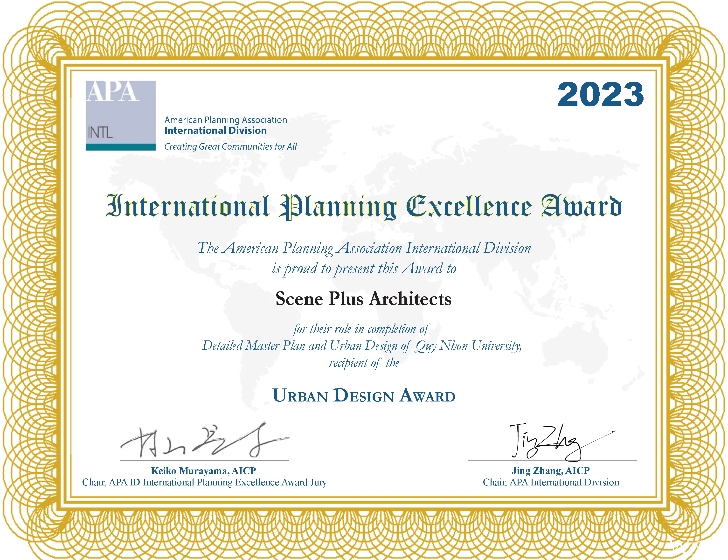Click 'for their role in completion of'
Screen dimensions: 728x560
[361, 329]
